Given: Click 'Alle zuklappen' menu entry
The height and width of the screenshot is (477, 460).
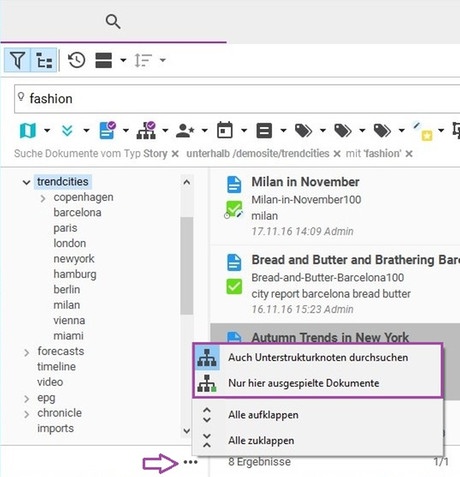Looking at the screenshot, I should [x=318, y=441].
